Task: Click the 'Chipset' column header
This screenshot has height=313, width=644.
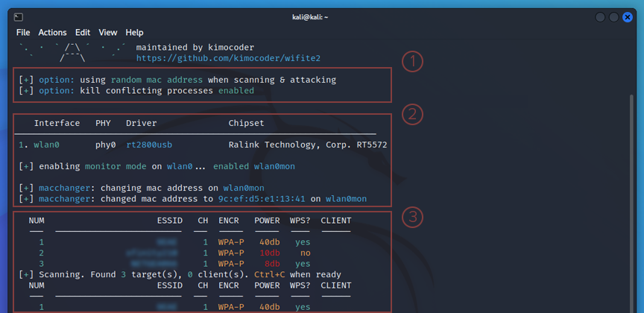Action: pyautogui.click(x=247, y=123)
